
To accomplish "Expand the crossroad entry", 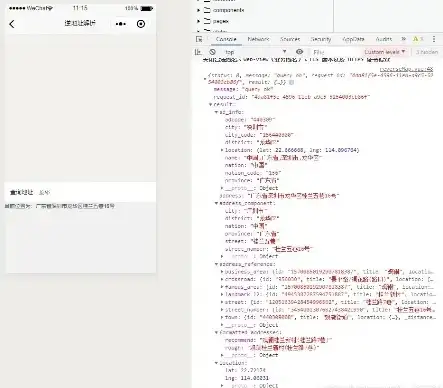I will click(x=222, y=279).
